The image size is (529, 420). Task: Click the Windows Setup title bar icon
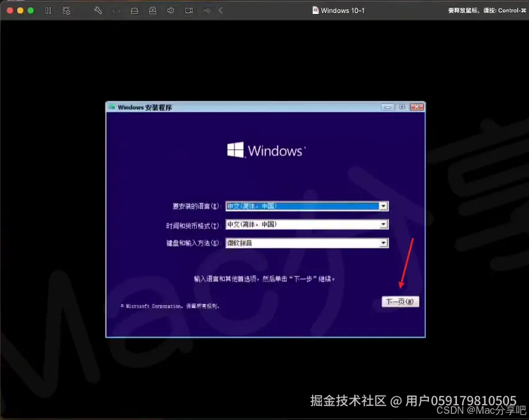pos(112,107)
